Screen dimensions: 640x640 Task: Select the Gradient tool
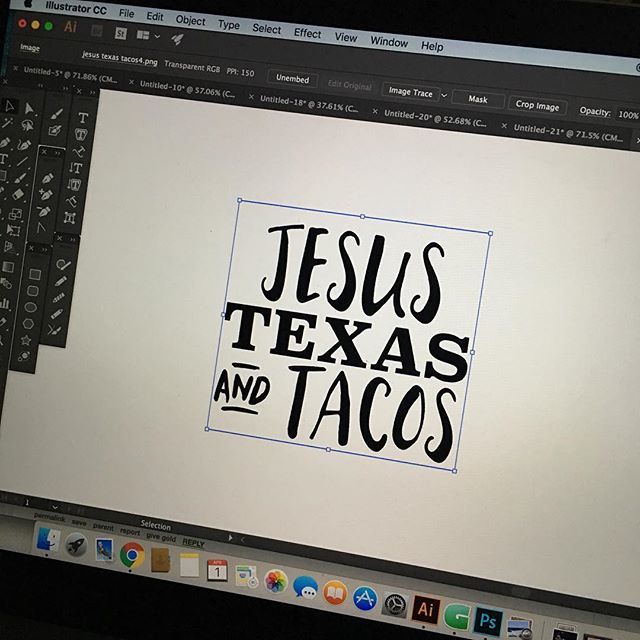tap(8, 267)
